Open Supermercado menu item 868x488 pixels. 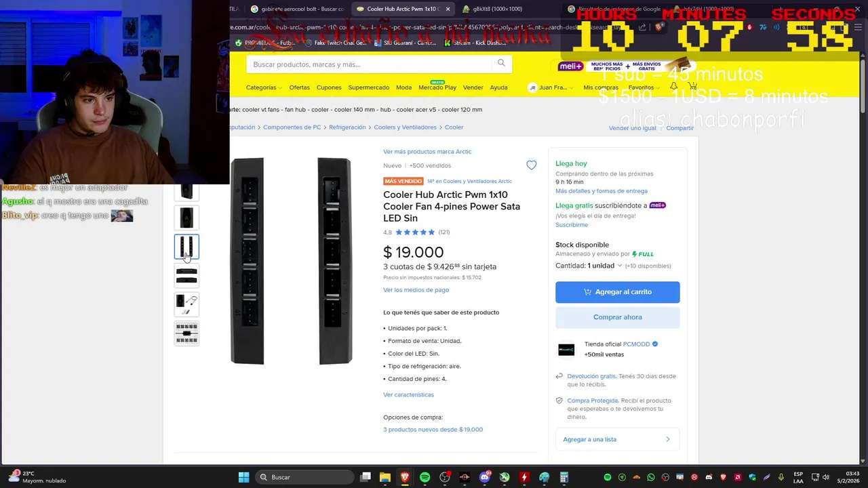369,87
